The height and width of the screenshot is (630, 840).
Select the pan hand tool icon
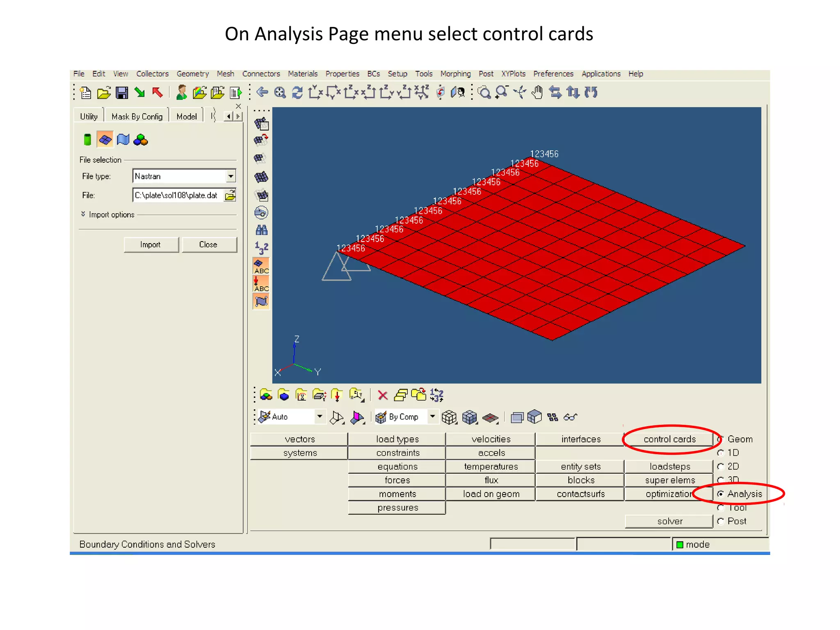point(537,92)
